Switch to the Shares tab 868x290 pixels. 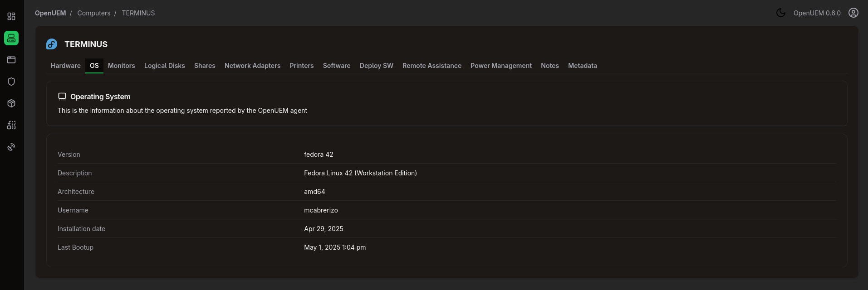tap(205, 66)
